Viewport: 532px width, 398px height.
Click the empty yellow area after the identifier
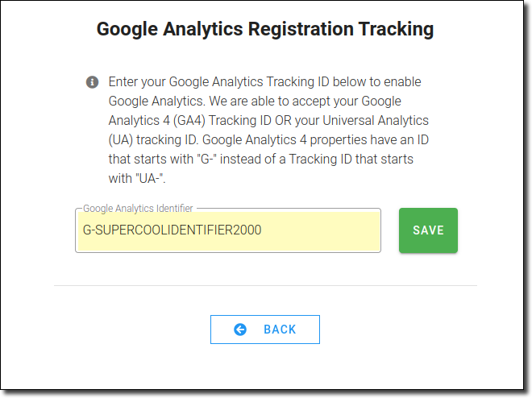[x=319, y=230]
